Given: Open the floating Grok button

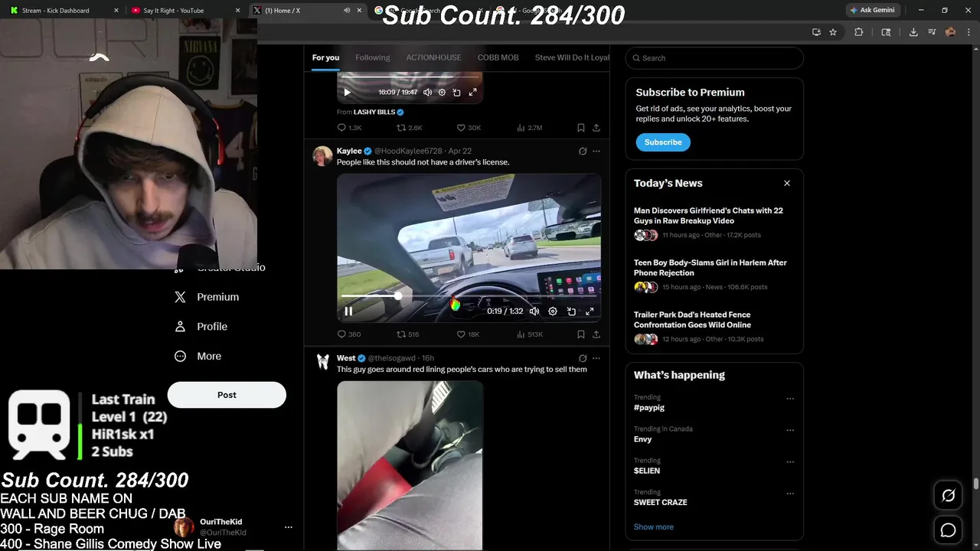Looking at the screenshot, I should click(x=948, y=496).
